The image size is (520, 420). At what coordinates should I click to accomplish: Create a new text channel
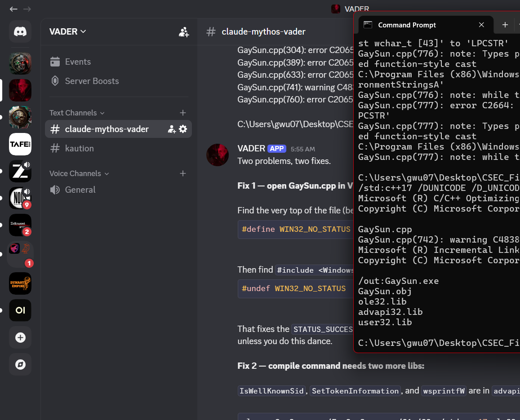tap(183, 113)
